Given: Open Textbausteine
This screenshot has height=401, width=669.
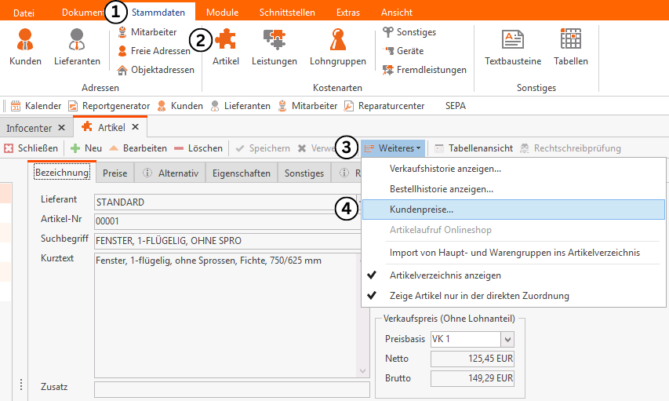Looking at the screenshot, I should click(512, 48).
